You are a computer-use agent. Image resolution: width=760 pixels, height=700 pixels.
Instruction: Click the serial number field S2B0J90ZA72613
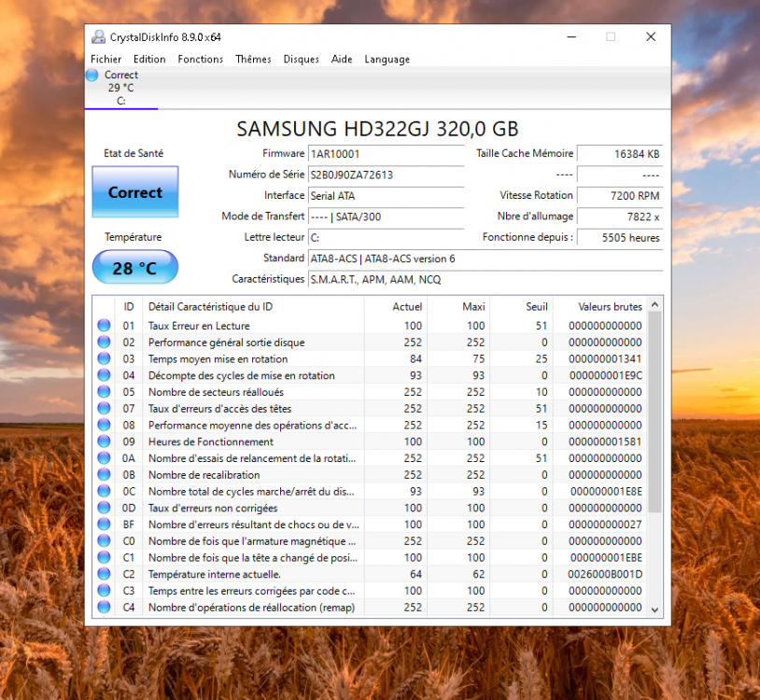pyautogui.click(x=386, y=175)
